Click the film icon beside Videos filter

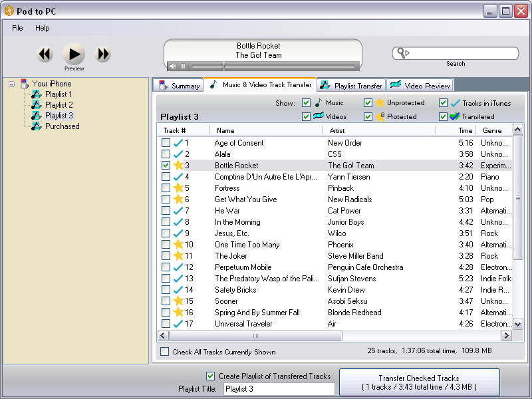click(319, 116)
